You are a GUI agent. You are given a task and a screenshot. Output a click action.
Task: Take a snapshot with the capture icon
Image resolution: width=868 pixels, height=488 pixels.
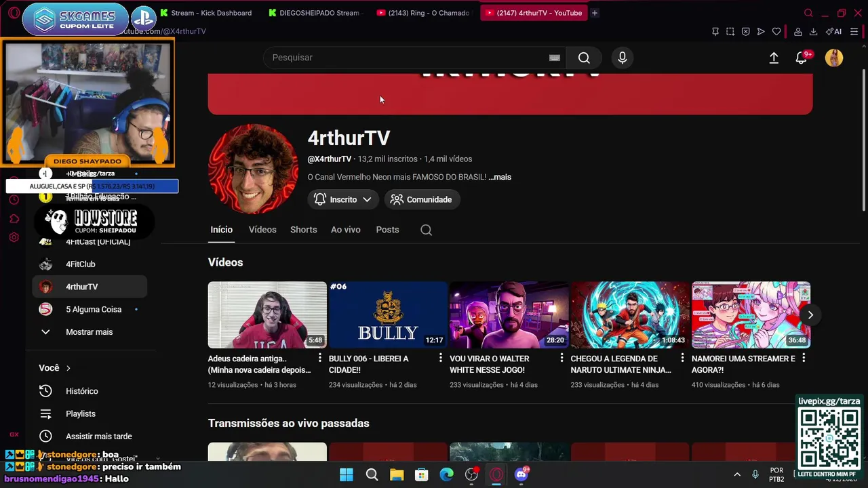[730, 31]
